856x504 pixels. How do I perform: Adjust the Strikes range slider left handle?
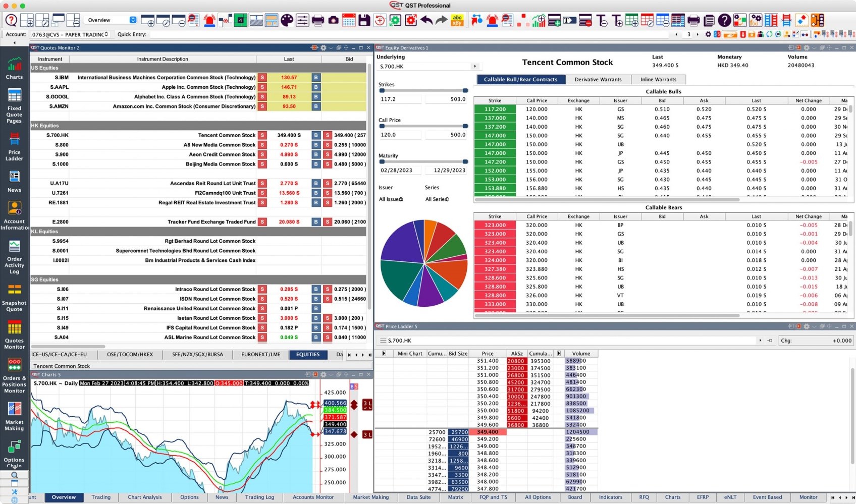[382, 91]
